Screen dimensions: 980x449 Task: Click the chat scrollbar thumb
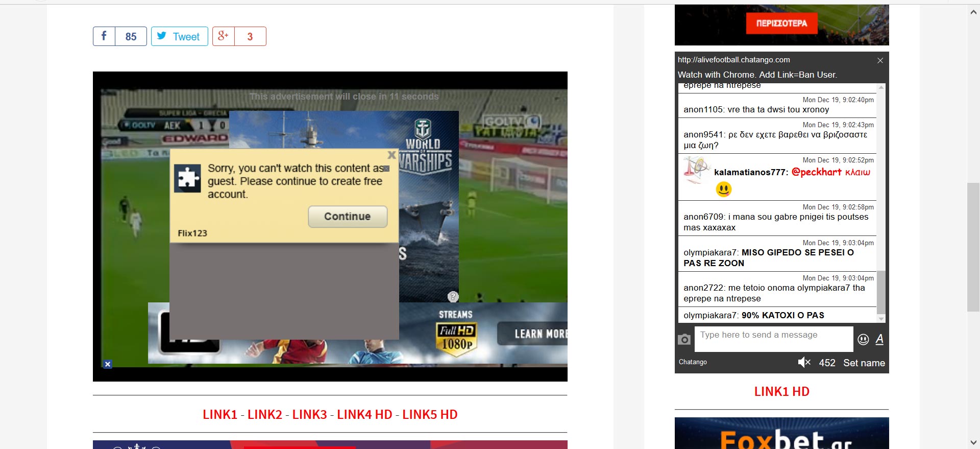pos(881,292)
